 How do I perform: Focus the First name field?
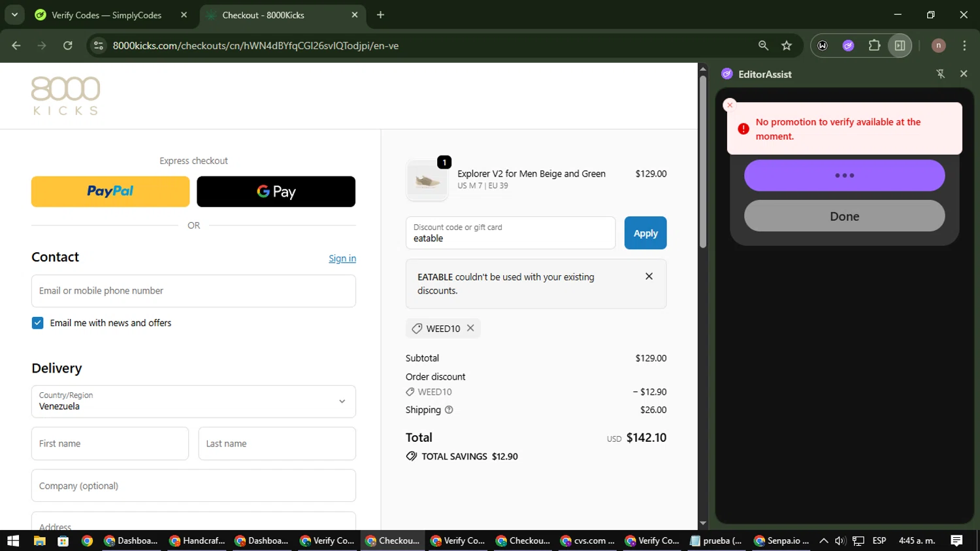(110, 444)
